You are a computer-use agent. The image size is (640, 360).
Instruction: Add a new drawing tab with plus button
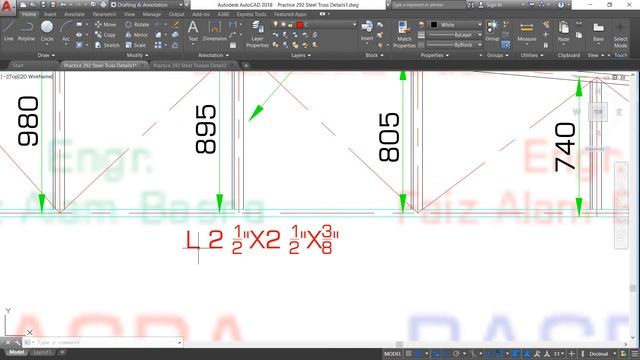pos(246,65)
